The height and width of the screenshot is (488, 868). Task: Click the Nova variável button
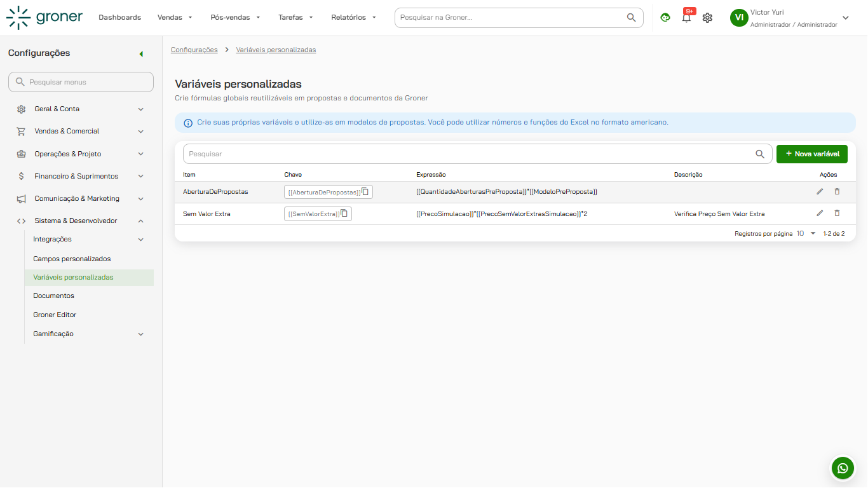click(812, 154)
